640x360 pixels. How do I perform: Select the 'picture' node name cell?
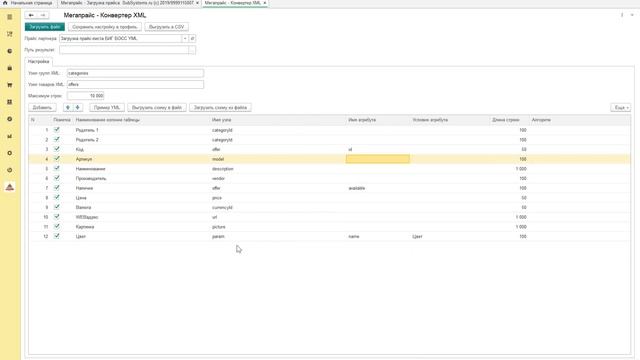(278, 227)
